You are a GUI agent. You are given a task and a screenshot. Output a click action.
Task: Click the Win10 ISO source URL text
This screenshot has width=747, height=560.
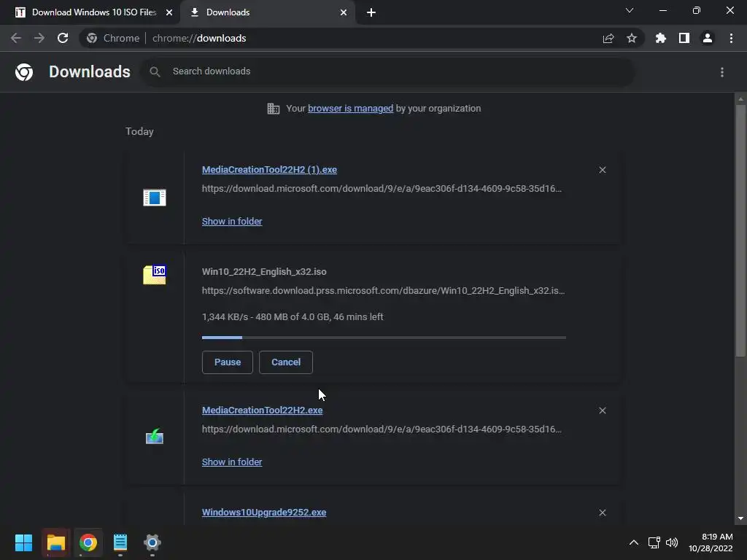coord(383,290)
